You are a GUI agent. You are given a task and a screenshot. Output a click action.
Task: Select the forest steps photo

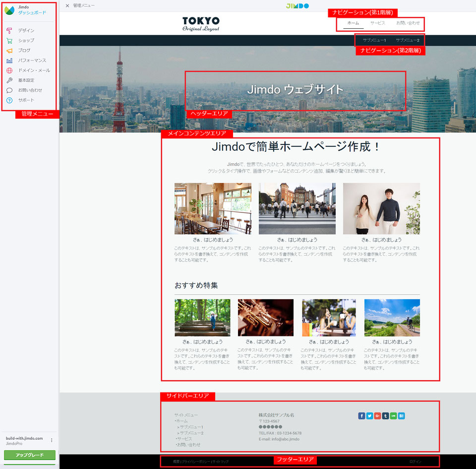(x=202, y=318)
